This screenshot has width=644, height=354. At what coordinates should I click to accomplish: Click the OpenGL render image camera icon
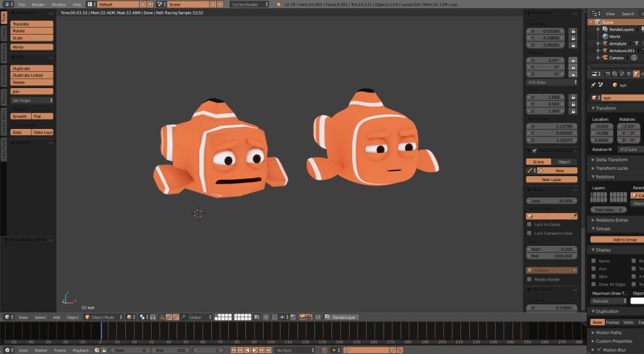[302, 317]
